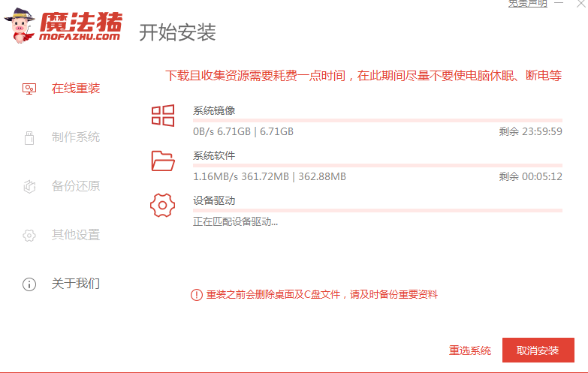This screenshot has height=373, width=588.
Task: Open the 在线重装 sidebar tab
Action: [x=75, y=89]
